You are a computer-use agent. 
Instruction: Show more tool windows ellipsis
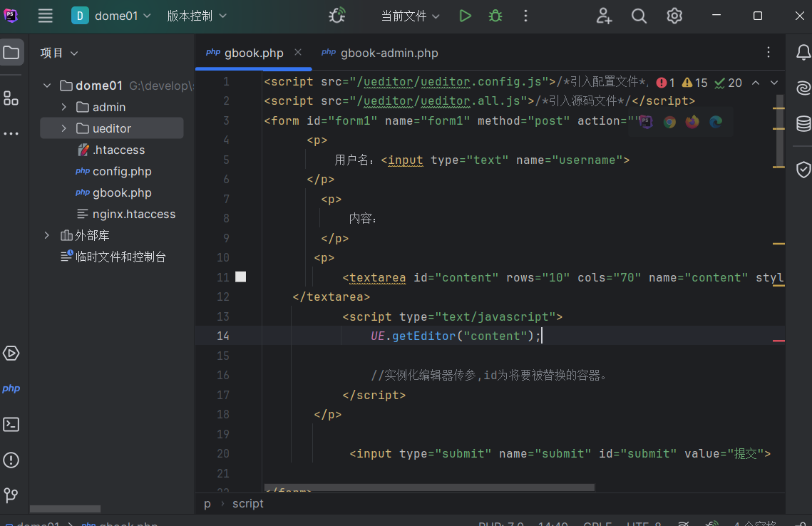tap(11, 133)
